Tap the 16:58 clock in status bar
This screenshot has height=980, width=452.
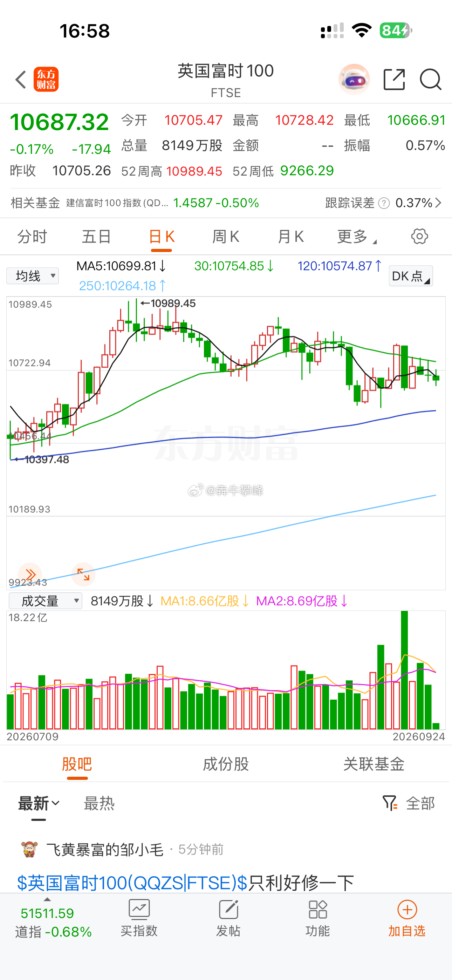click(x=84, y=31)
